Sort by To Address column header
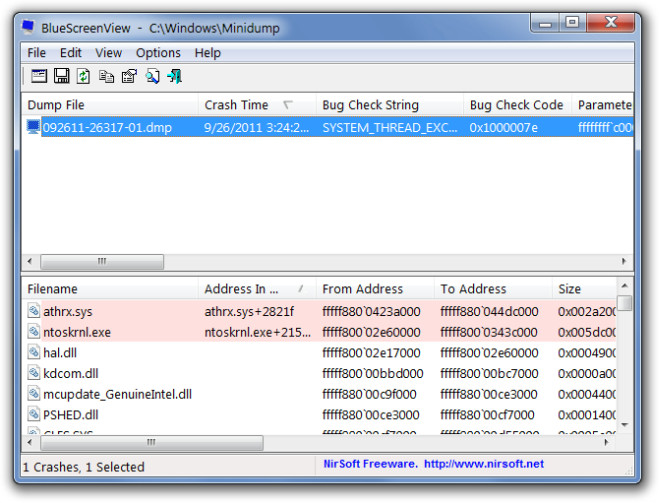 (493, 289)
